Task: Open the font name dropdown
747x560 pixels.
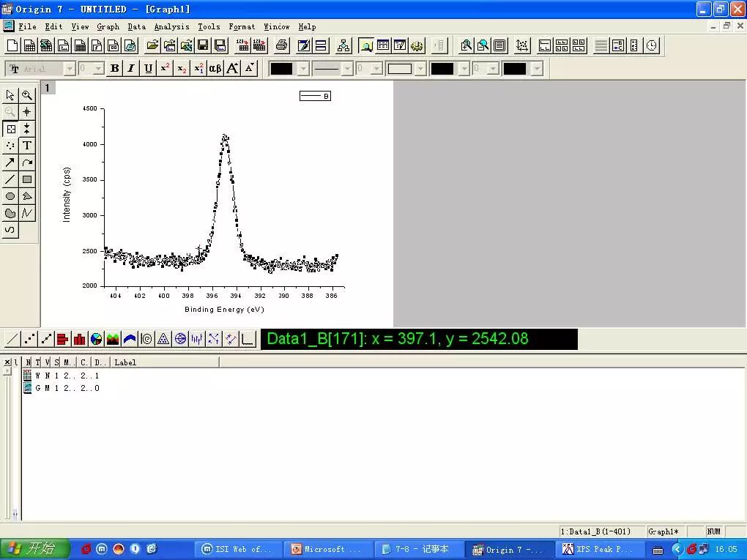Action: click(x=70, y=69)
